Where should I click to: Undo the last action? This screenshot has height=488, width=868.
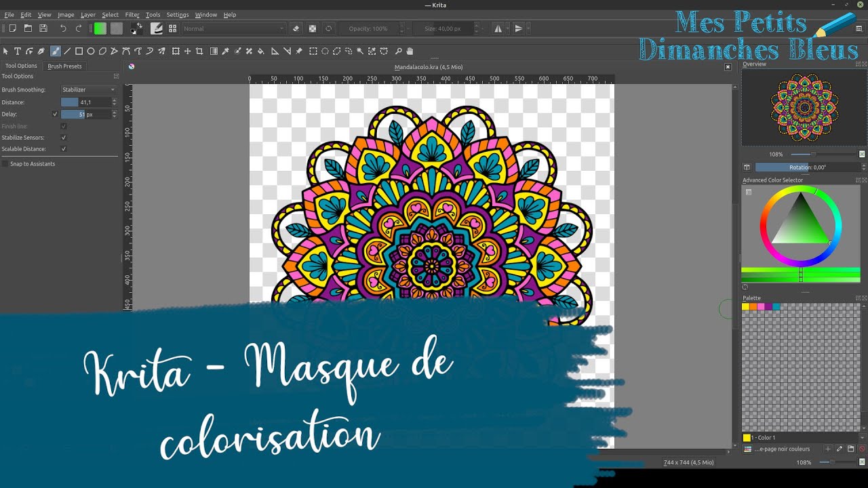(x=63, y=28)
